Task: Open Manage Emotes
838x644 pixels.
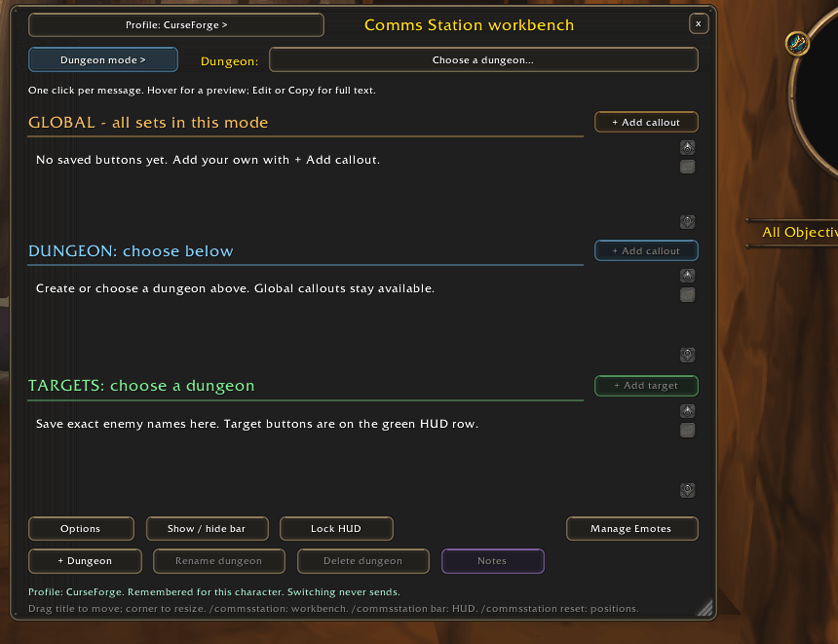Action: point(631,529)
